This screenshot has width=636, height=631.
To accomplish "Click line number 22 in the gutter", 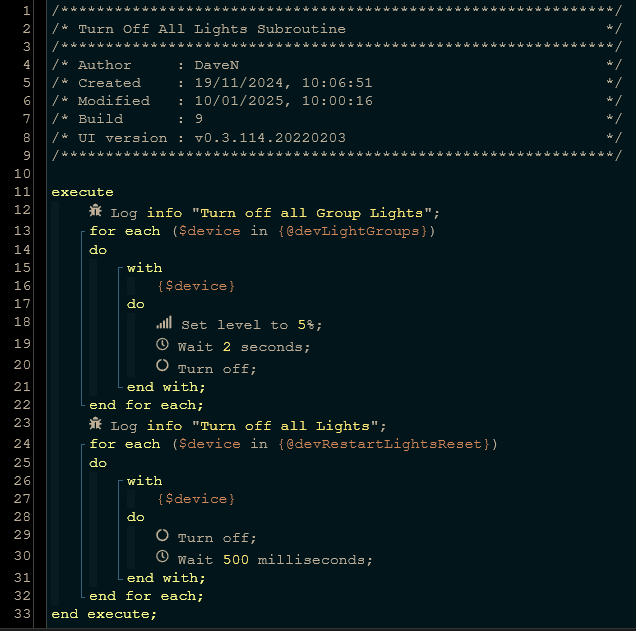I will click(22, 405).
